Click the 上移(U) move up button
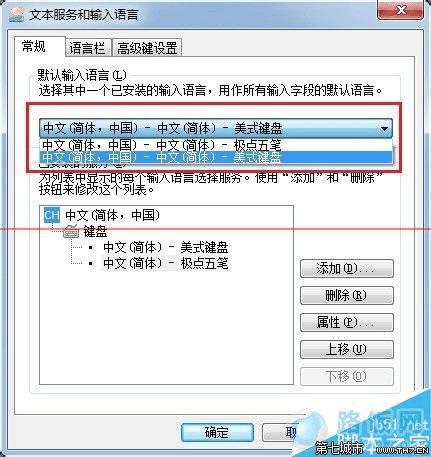 (347, 349)
